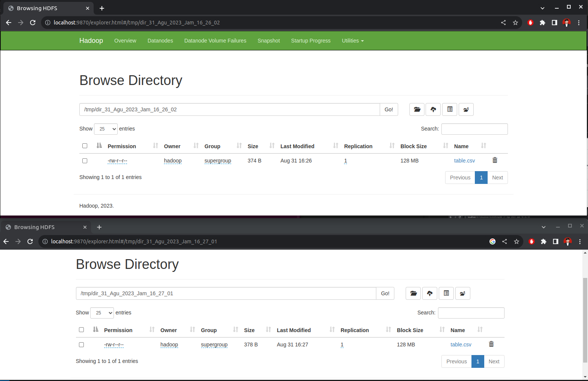This screenshot has width=588, height=381.
Task: Click Search field in top window
Action: click(474, 129)
